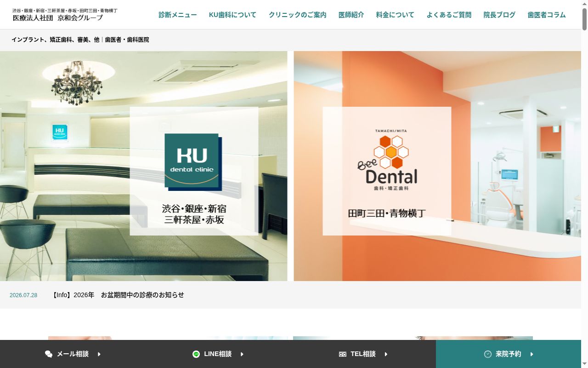Click the arrow beside LINE相談
The image size is (588, 368).
point(242,354)
